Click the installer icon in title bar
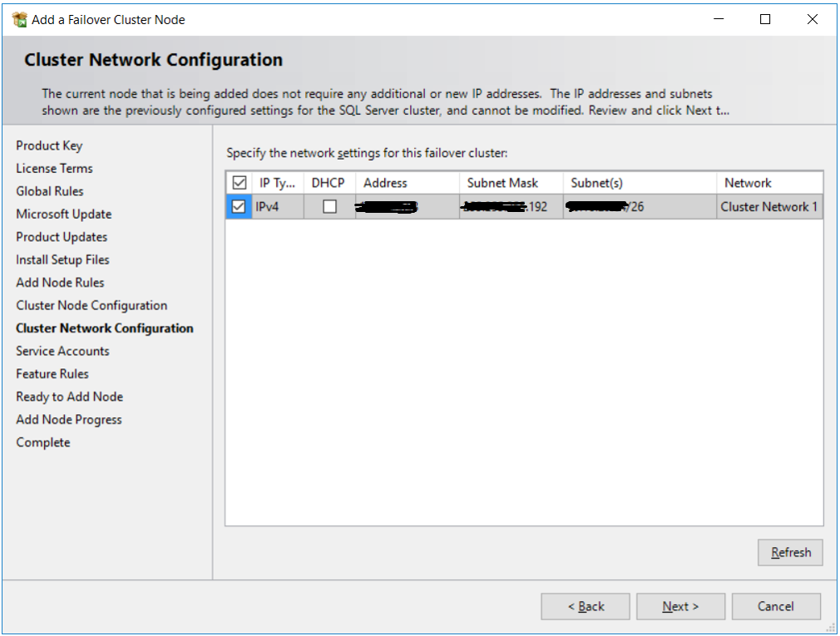 tap(20, 20)
